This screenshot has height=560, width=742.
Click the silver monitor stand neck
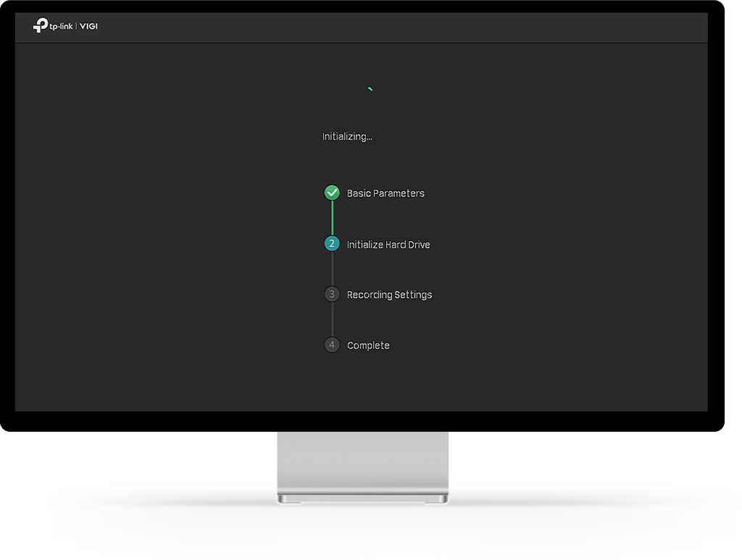click(362, 460)
